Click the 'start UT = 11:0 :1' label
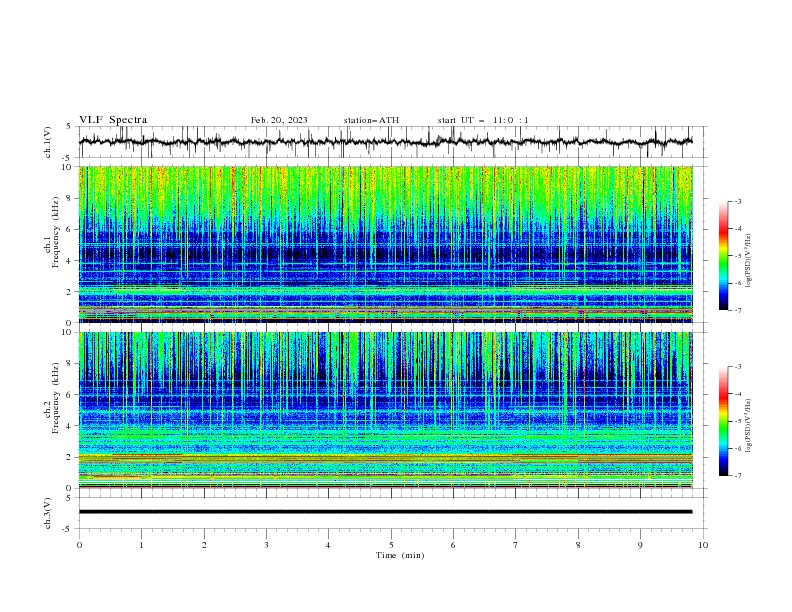This screenshot has width=792, height=612. [483, 120]
